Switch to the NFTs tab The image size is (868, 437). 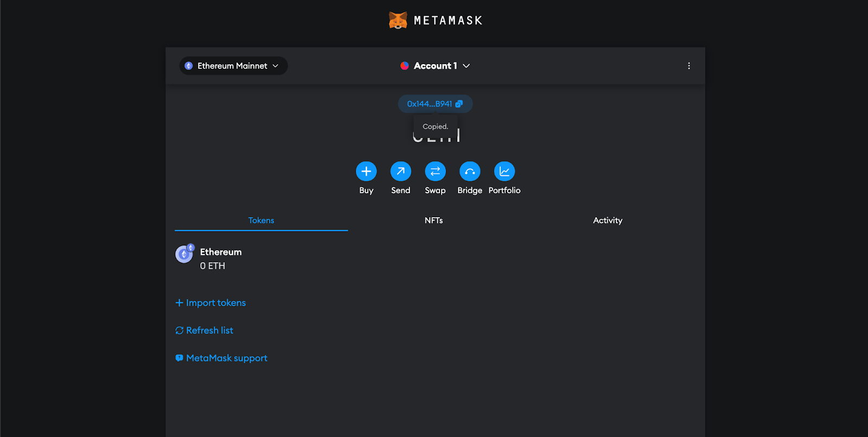[x=433, y=220]
